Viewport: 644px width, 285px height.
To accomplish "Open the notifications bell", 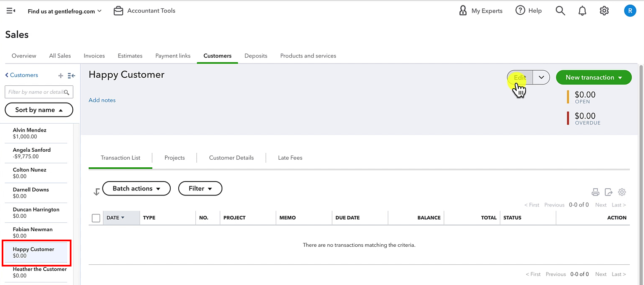I will [x=582, y=11].
